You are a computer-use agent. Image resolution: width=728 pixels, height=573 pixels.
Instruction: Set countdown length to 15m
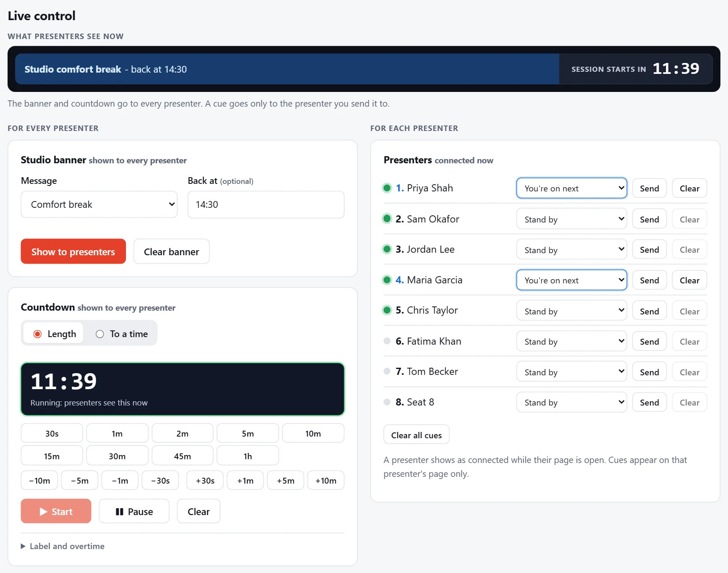[52, 456]
